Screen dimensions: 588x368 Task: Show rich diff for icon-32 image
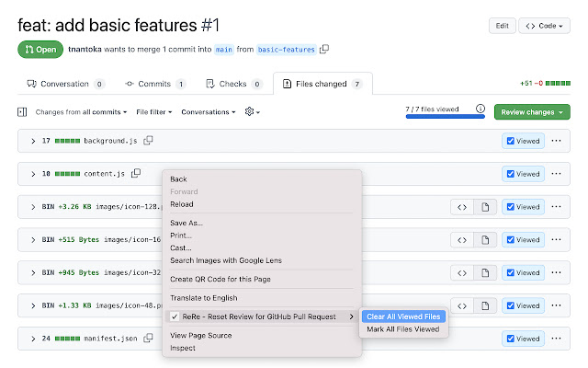point(485,273)
